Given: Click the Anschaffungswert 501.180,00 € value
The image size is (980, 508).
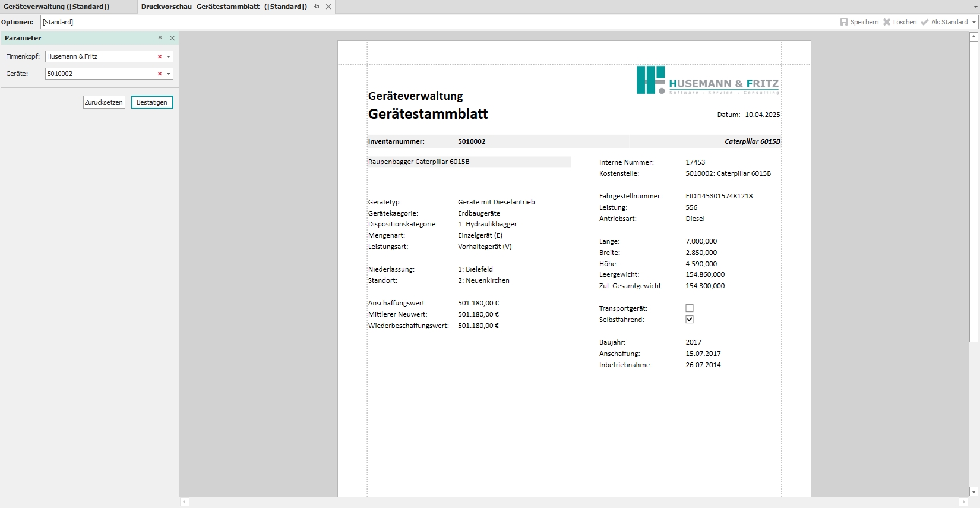Looking at the screenshot, I should pos(478,303).
